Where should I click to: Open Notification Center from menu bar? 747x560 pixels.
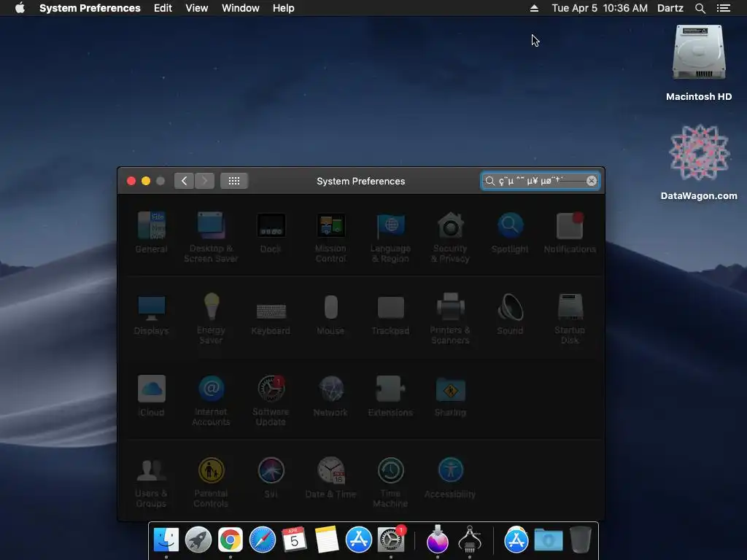(724, 8)
